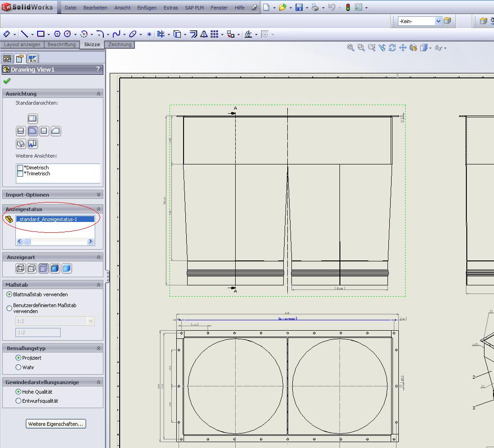Open the -Kein- dropdown list
Image resolution: width=494 pixels, height=448 pixels.
pyautogui.click(x=438, y=21)
